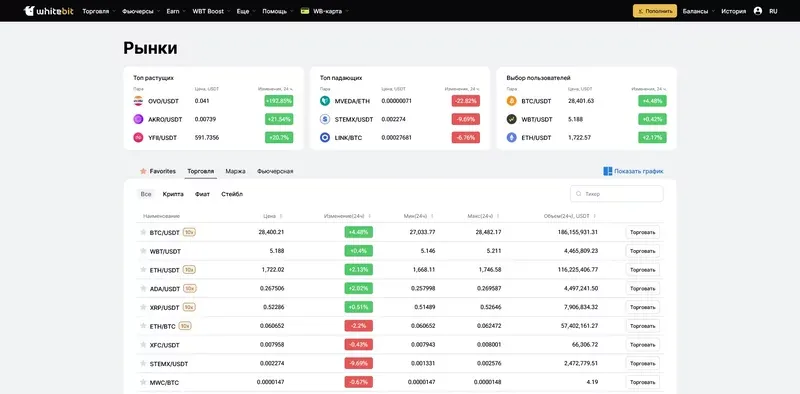Favorite the ETH/USDT pair with star
This screenshot has height=394, width=800.
click(143, 269)
